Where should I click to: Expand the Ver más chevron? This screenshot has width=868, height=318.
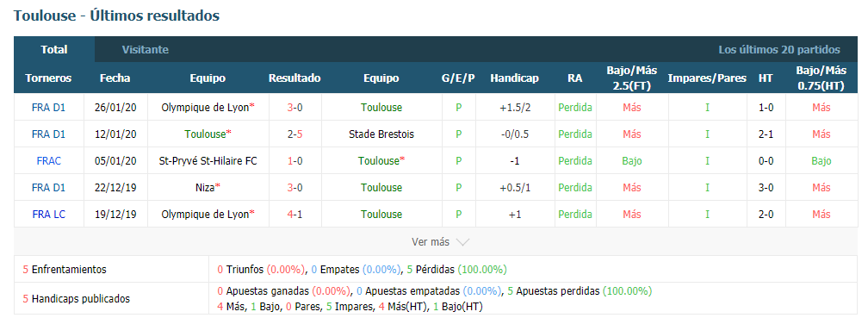(463, 242)
